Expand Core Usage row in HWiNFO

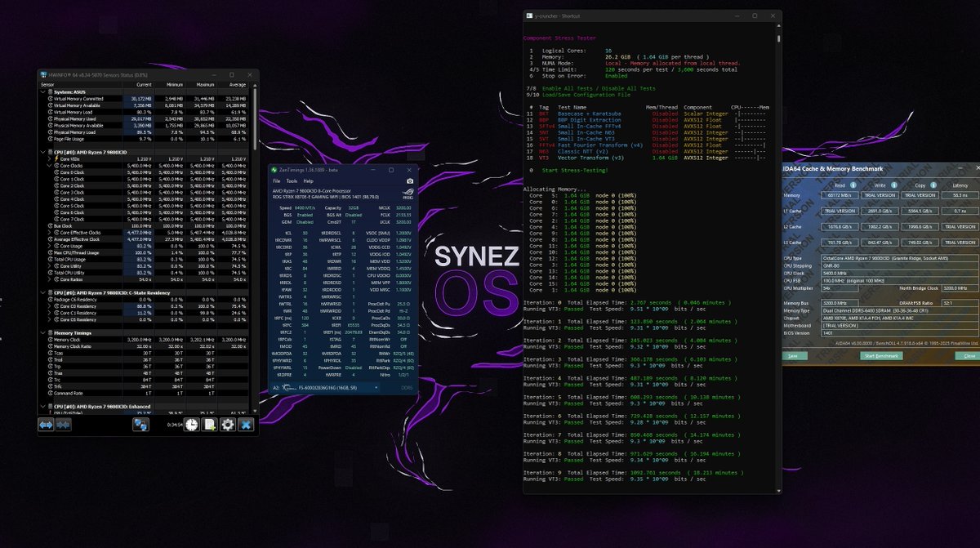coord(49,246)
